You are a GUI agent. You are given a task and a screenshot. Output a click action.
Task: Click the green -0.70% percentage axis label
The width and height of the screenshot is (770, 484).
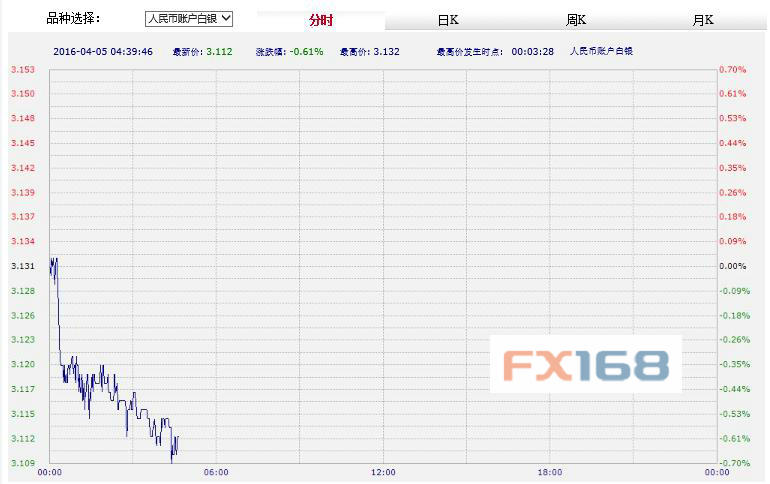pyautogui.click(x=733, y=463)
